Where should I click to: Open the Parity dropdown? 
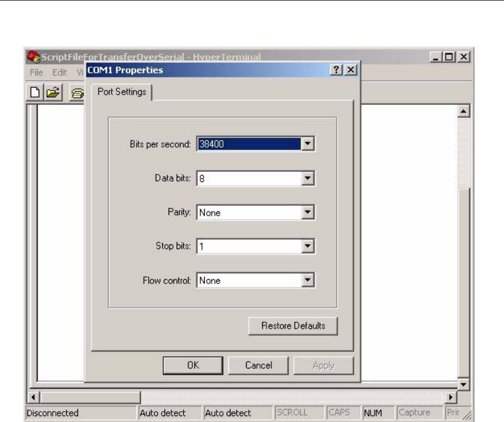click(x=307, y=212)
